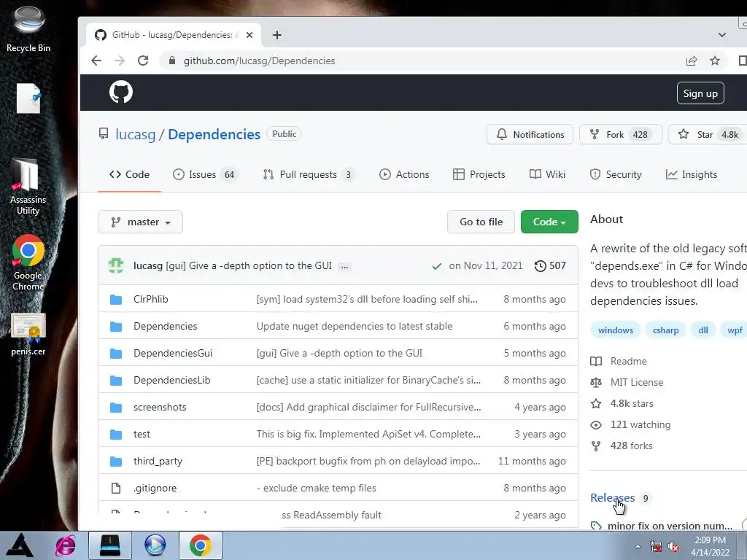Open the clock showing 2:09 PM

(710, 546)
